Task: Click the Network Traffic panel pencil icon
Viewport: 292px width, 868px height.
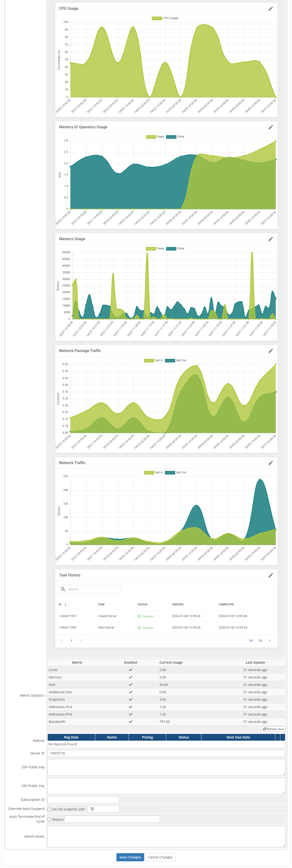Action: (x=271, y=463)
